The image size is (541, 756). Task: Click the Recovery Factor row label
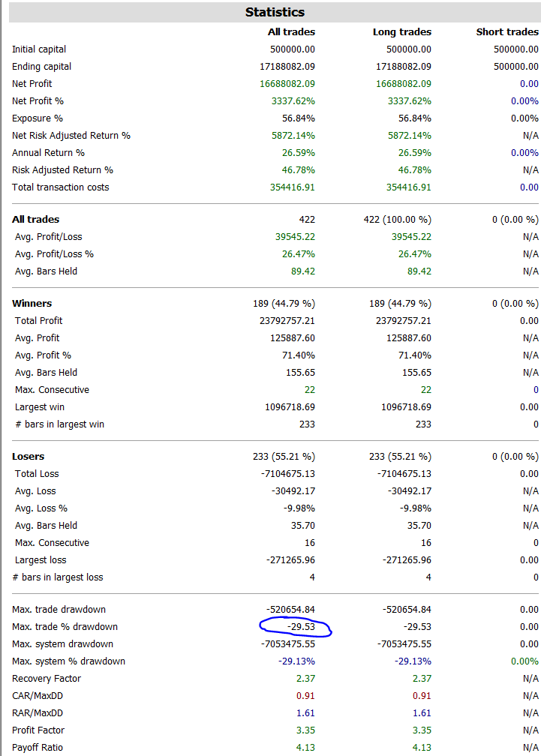tap(47, 678)
